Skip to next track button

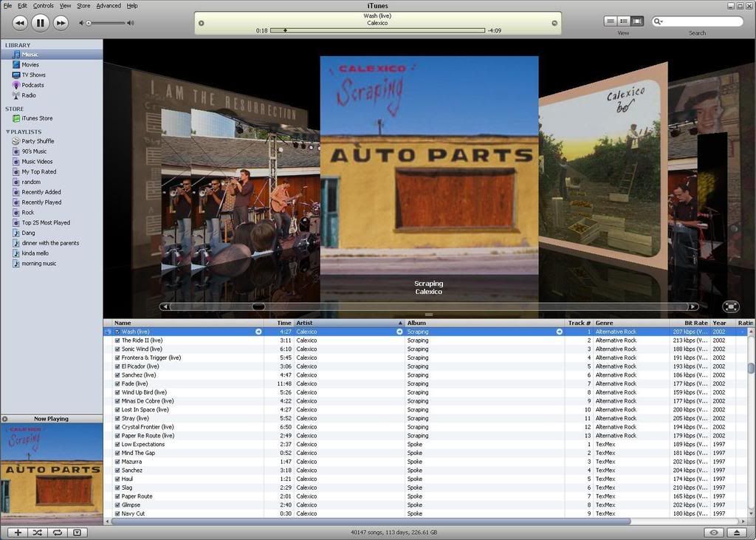tap(61, 23)
